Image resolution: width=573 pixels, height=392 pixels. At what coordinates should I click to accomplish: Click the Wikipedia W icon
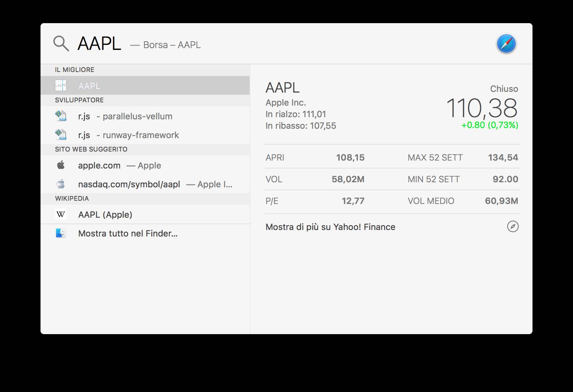point(61,214)
